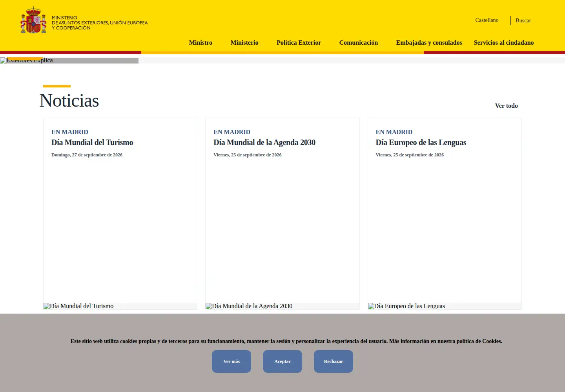Screen dimensions: 565x392
Task: Click the ministry name text in header
Action: (x=100, y=23)
